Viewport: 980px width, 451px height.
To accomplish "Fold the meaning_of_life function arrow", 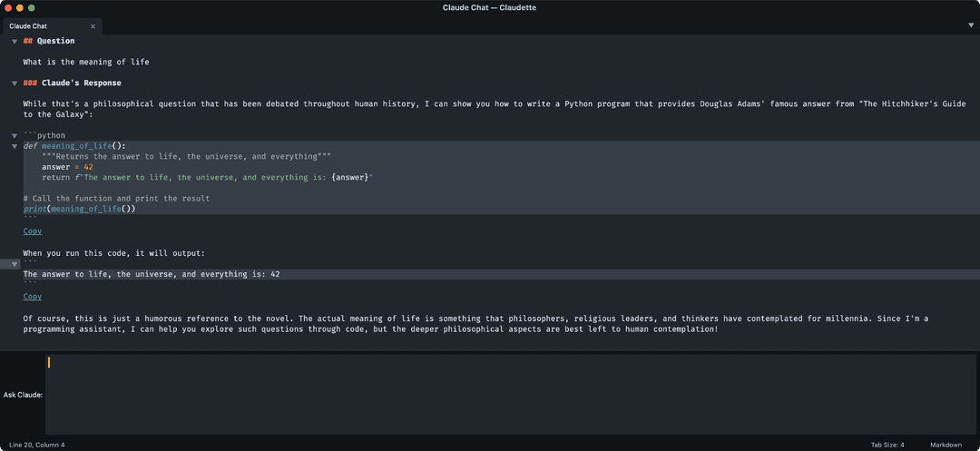I will [x=15, y=146].
